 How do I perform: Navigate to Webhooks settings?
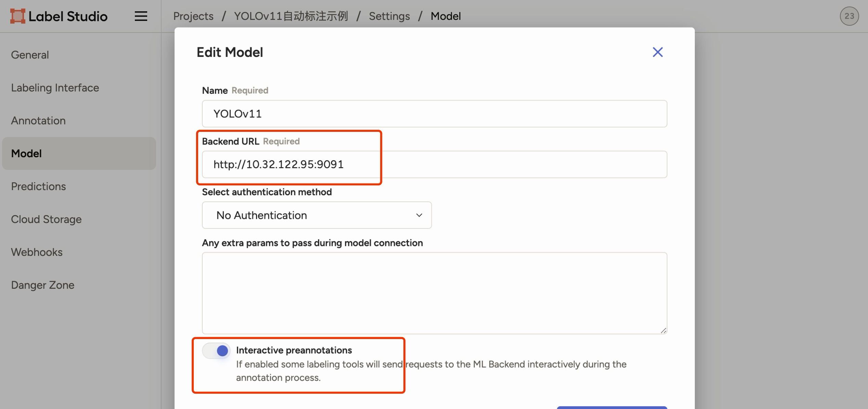[x=37, y=252]
